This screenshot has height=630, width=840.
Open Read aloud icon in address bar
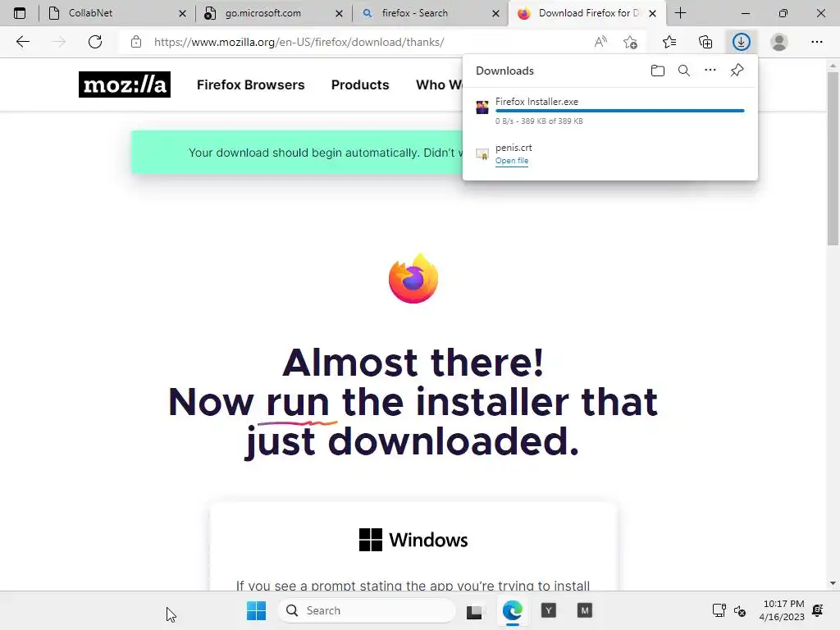600,42
